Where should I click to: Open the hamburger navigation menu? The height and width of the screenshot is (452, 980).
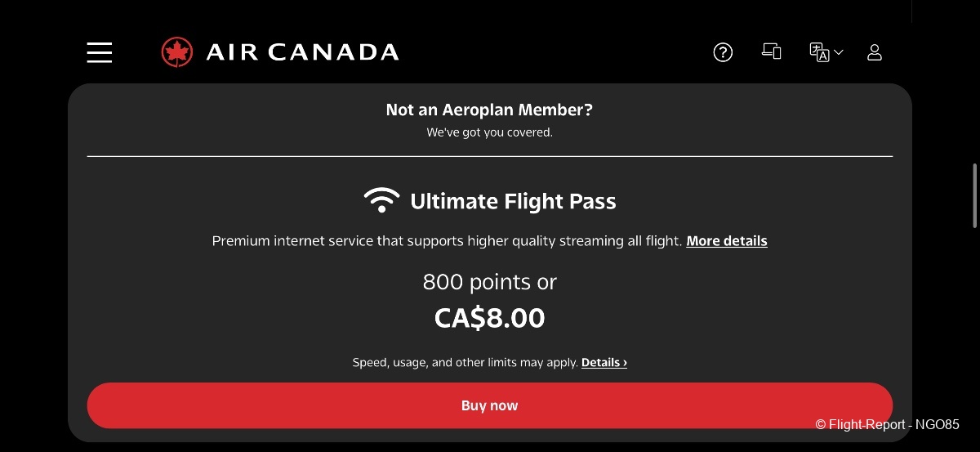pyautogui.click(x=100, y=52)
